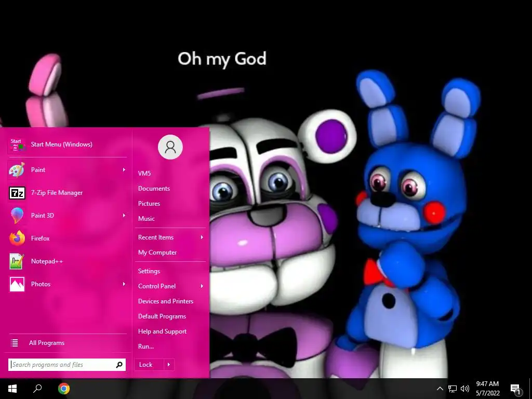532x399 pixels.
Task: Open taskbar search magnifier
Action: [x=37, y=388]
